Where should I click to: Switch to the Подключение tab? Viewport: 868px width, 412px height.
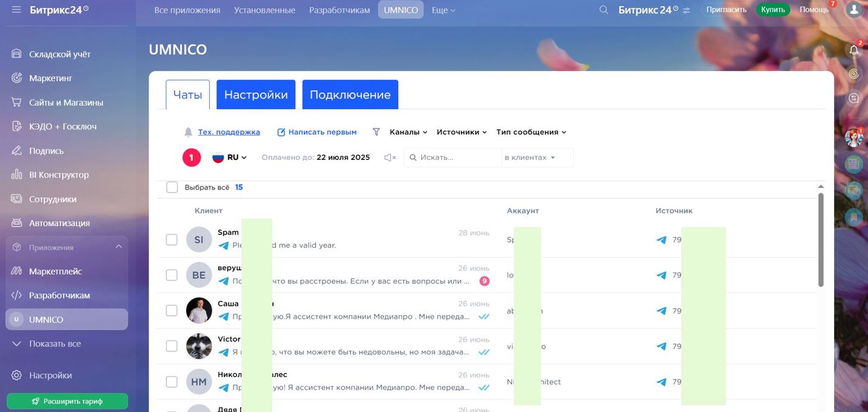350,95
